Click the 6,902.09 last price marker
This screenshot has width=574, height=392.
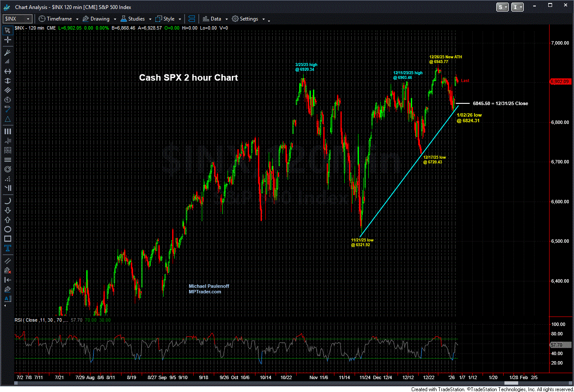point(560,81)
